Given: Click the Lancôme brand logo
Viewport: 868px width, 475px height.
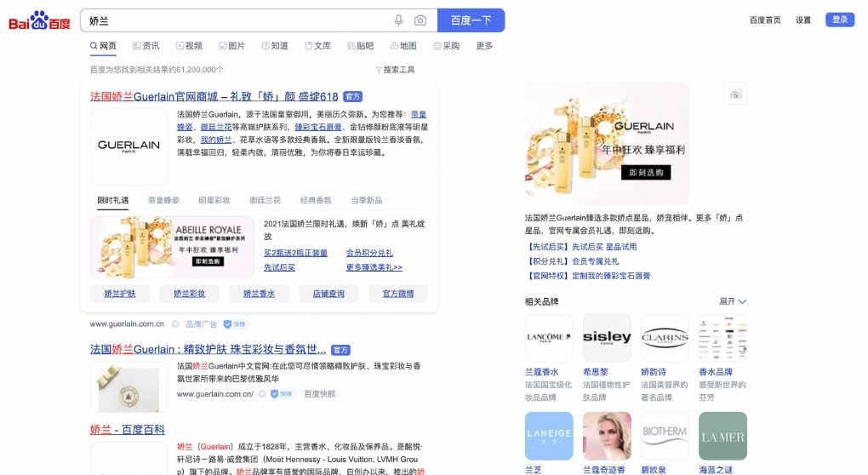Looking at the screenshot, I should click(x=549, y=338).
